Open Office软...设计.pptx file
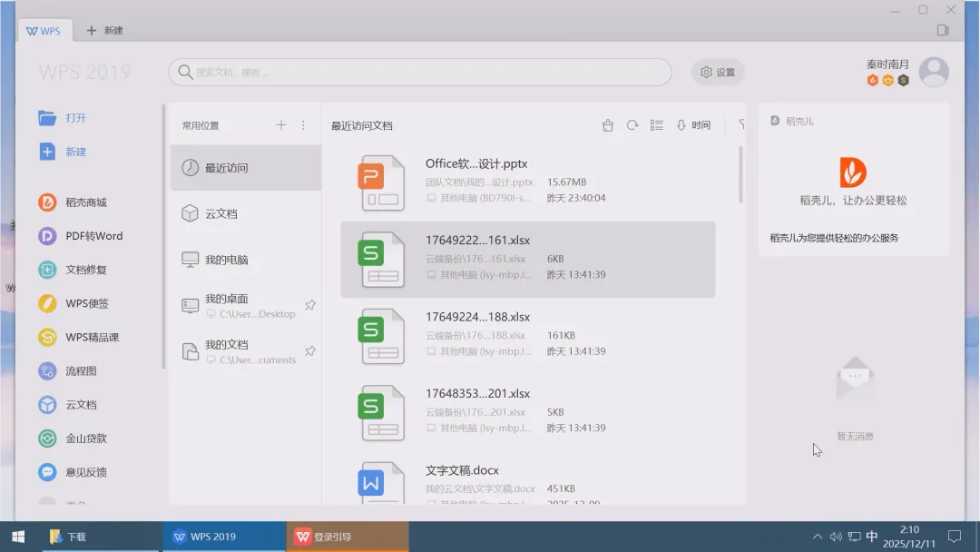This screenshot has height=552, width=980. coord(528,182)
